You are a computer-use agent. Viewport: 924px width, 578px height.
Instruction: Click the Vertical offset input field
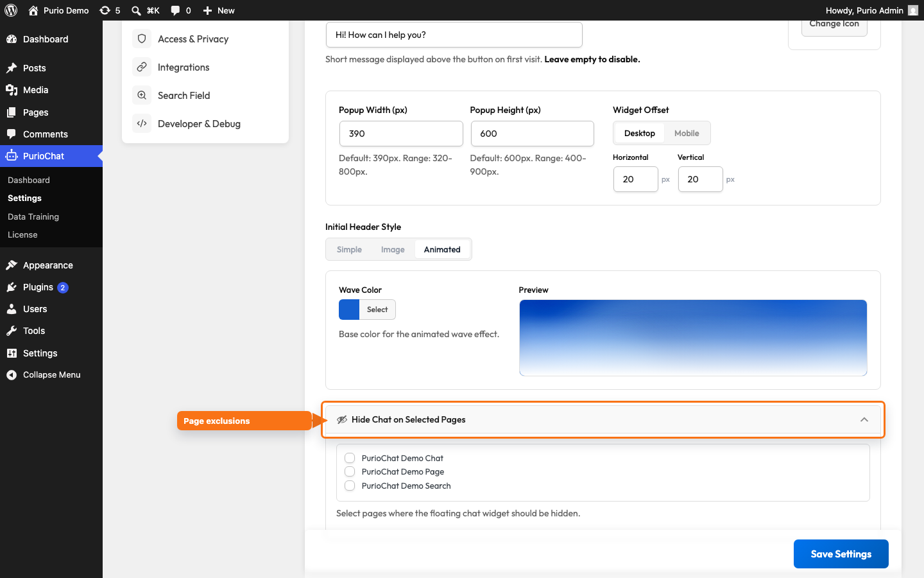(701, 179)
